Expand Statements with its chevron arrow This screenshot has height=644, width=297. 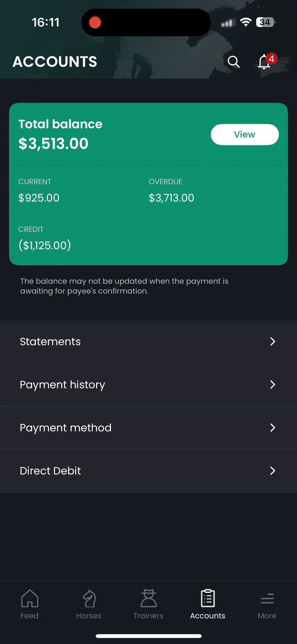(x=272, y=342)
